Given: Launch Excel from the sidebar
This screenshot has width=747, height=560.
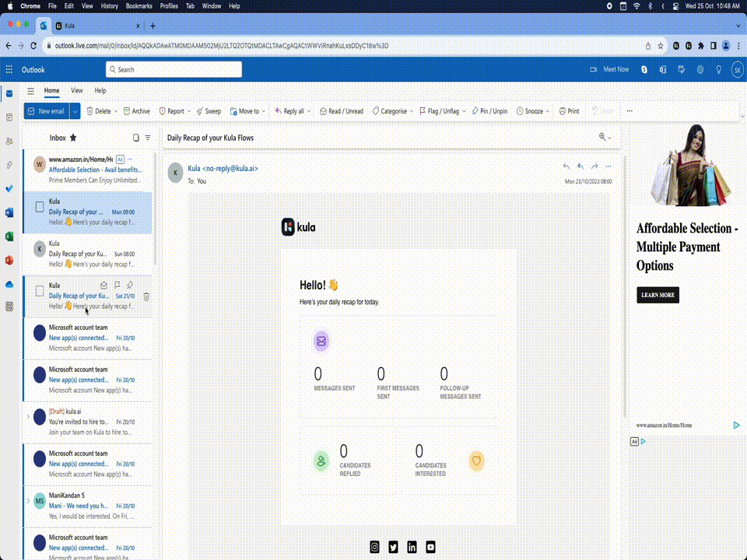Looking at the screenshot, I should tap(9, 236).
